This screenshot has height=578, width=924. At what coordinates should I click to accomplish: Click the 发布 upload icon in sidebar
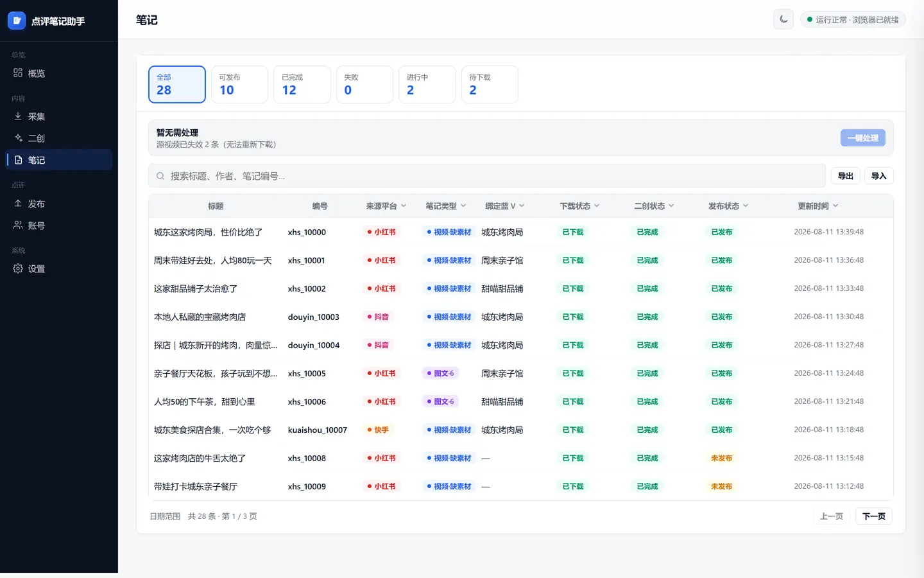click(18, 204)
